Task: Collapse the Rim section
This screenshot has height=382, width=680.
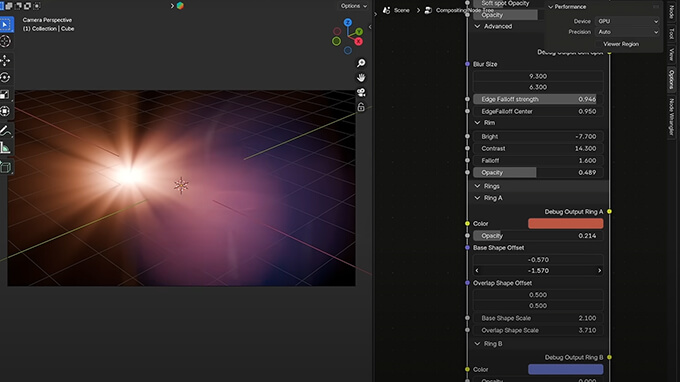Action: pyautogui.click(x=477, y=123)
